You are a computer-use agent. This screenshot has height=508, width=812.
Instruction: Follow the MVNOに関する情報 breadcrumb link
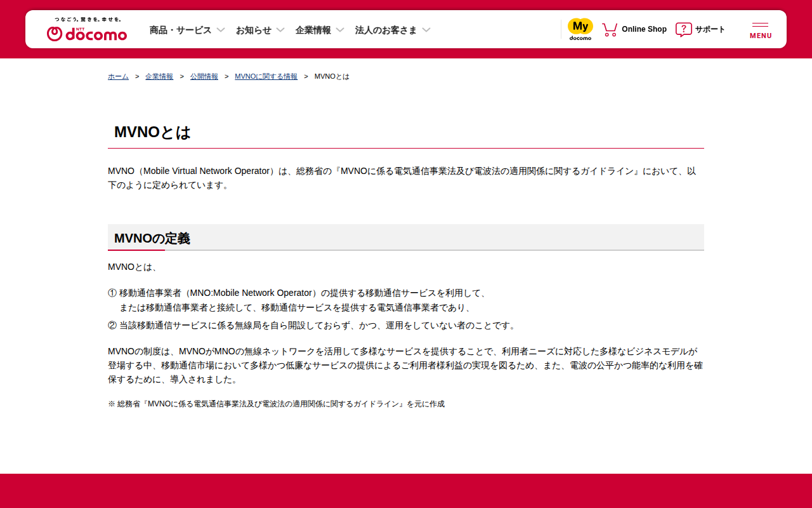click(x=266, y=76)
